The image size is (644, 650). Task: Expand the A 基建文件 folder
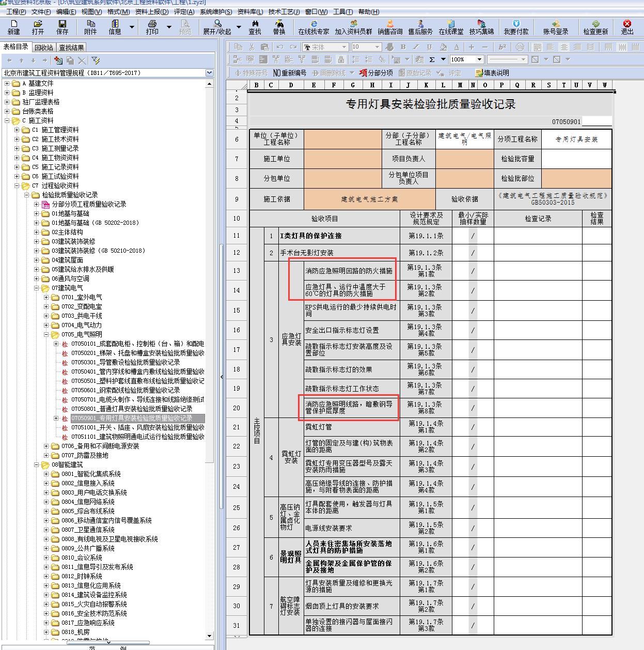coord(7,83)
